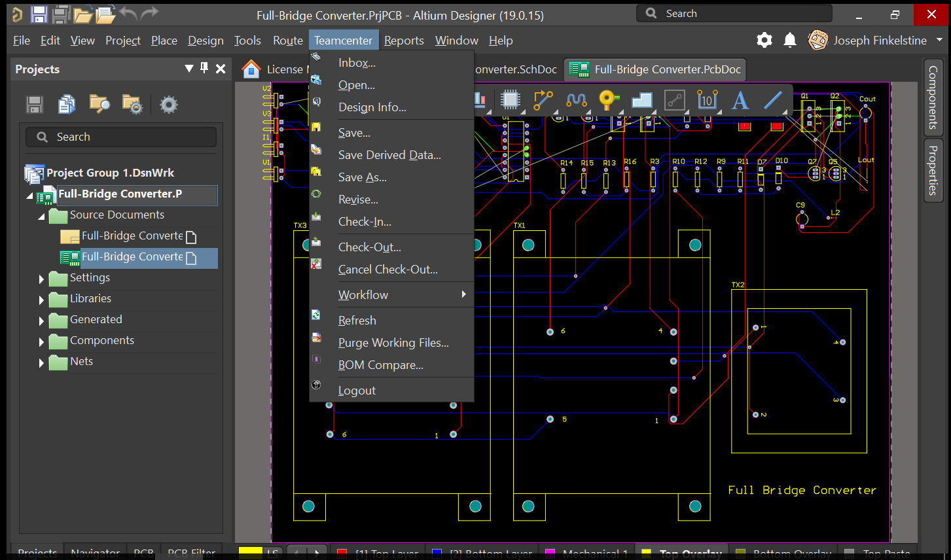The width and height of the screenshot is (951, 560).
Task: Open the Route menu
Action: click(288, 41)
